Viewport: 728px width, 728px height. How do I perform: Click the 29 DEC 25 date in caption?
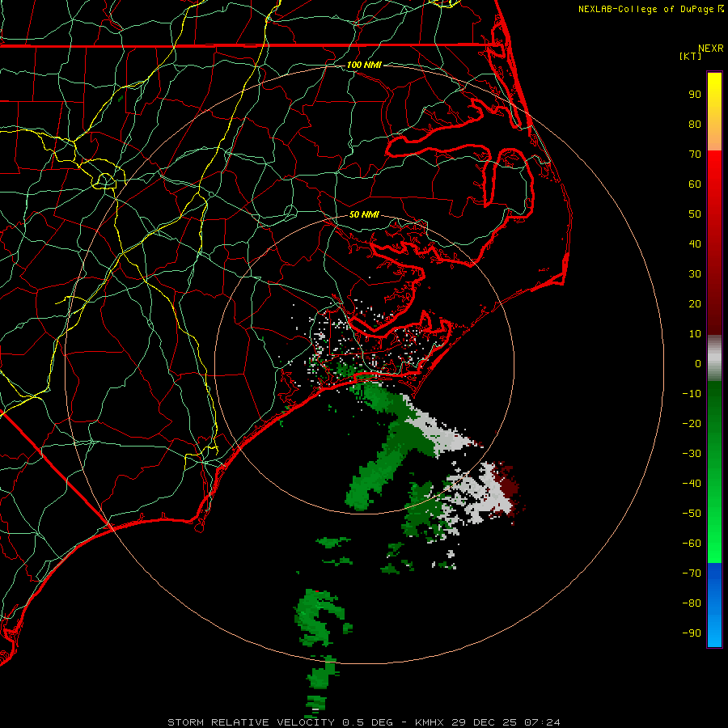click(x=484, y=722)
